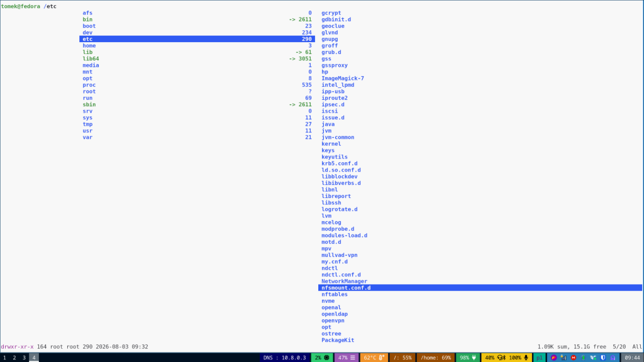This screenshot has height=362, width=644.
Task: Switch to workspace 3
Action: tap(25, 358)
